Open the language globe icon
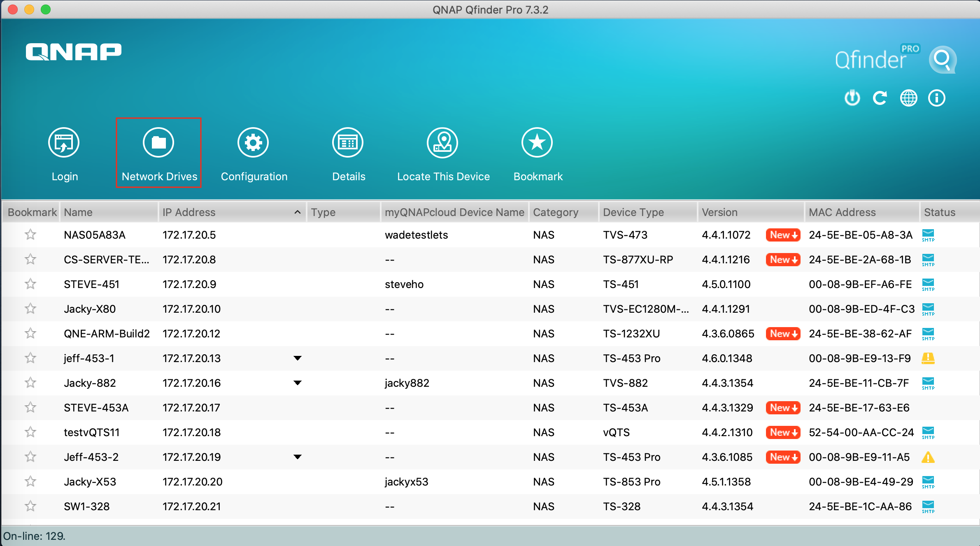980x546 pixels. click(908, 98)
